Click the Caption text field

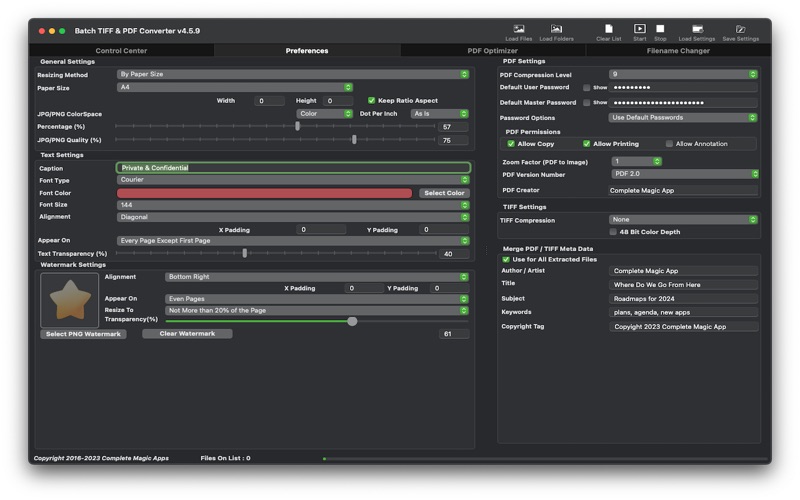[x=293, y=168]
